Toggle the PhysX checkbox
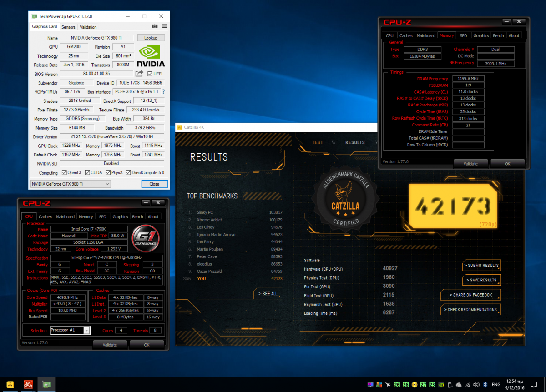The width and height of the screenshot is (546, 392). click(108, 173)
